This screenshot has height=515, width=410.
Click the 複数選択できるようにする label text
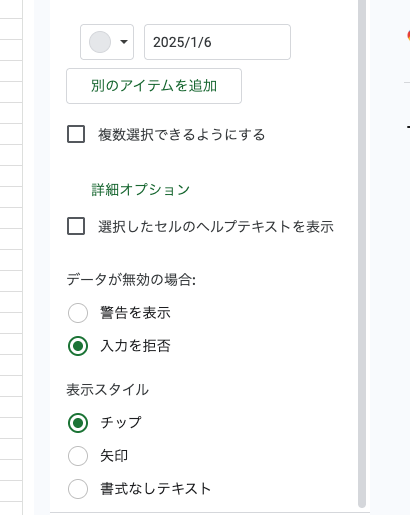click(x=182, y=135)
